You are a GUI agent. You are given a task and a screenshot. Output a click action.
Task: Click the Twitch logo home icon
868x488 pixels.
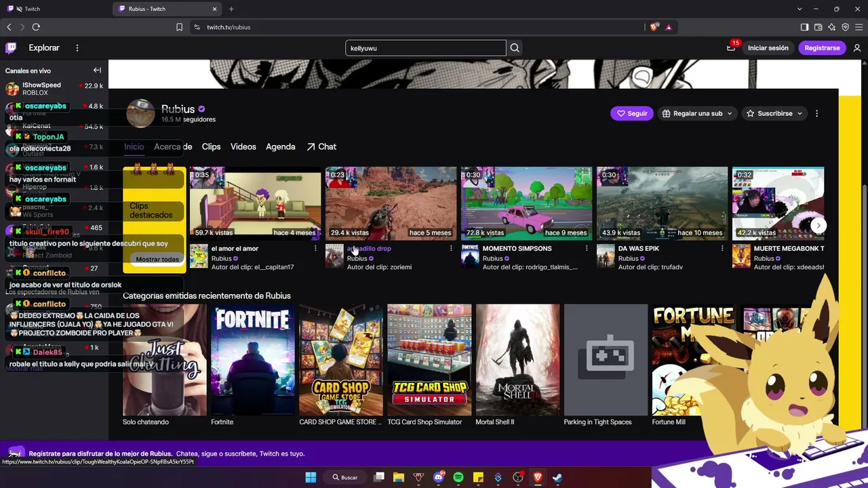point(11,48)
